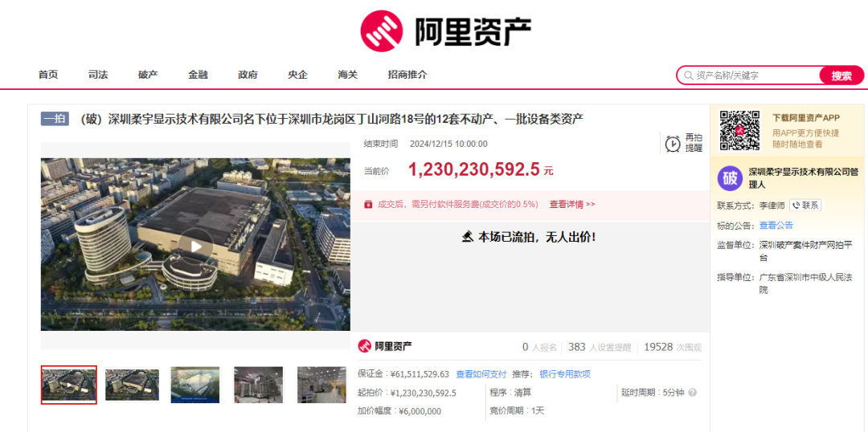Open 招商推介 in the navigation

407,75
